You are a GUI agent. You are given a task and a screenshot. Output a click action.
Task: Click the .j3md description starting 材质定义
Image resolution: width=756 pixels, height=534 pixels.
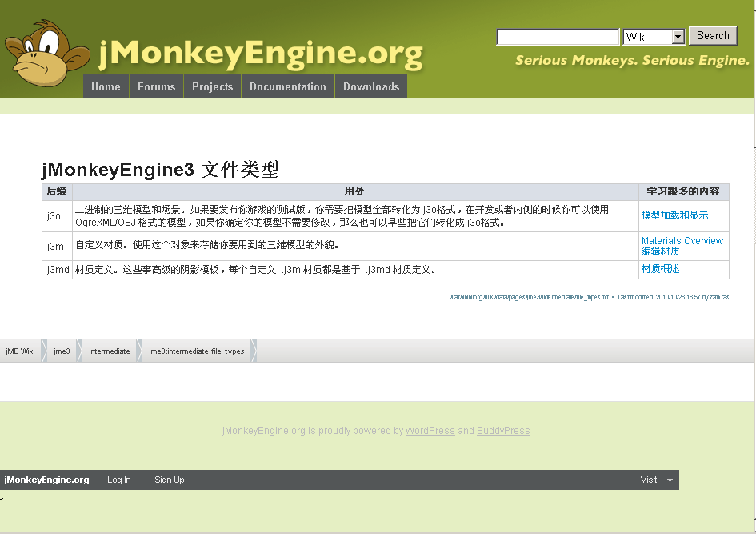click(255, 270)
